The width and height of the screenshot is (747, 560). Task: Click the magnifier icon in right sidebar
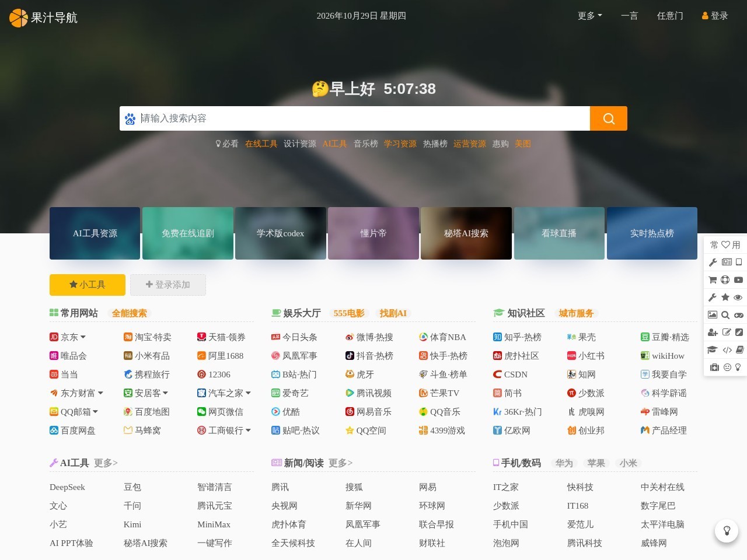pyautogui.click(x=725, y=315)
